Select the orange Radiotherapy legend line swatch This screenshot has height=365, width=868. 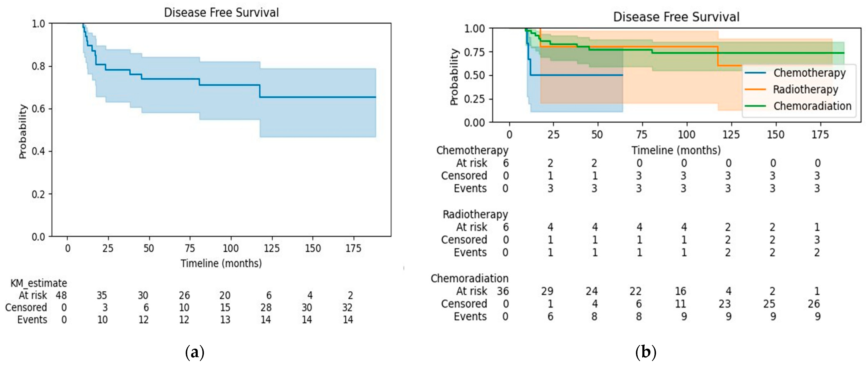[755, 89]
